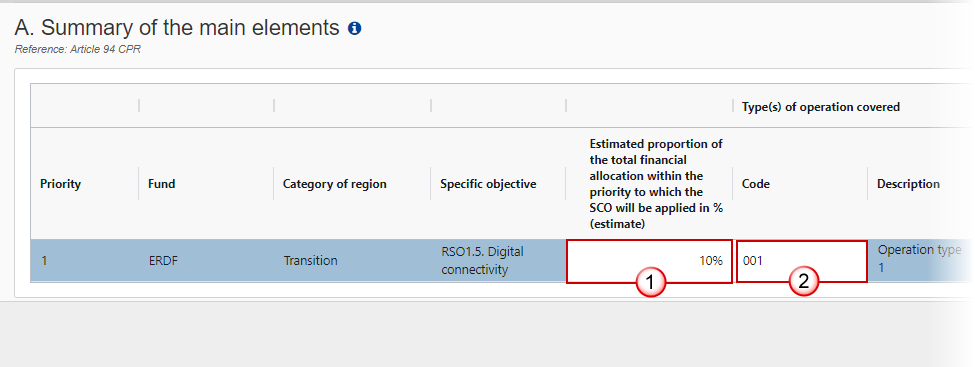Click the Type(s) of operation covered group header

click(821, 107)
